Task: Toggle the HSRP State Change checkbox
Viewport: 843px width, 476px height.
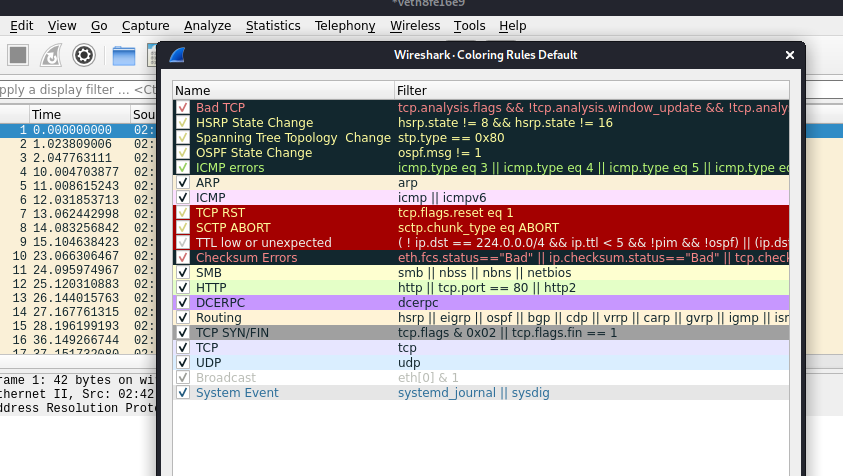Action: (x=183, y=123)
